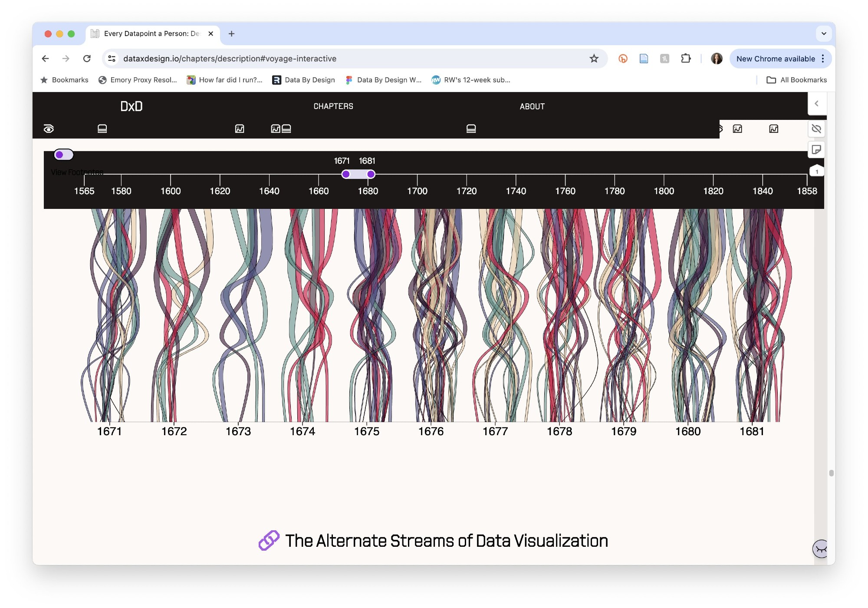
Task: Open the CHAPTERS menu
Action: coord(333,106)
